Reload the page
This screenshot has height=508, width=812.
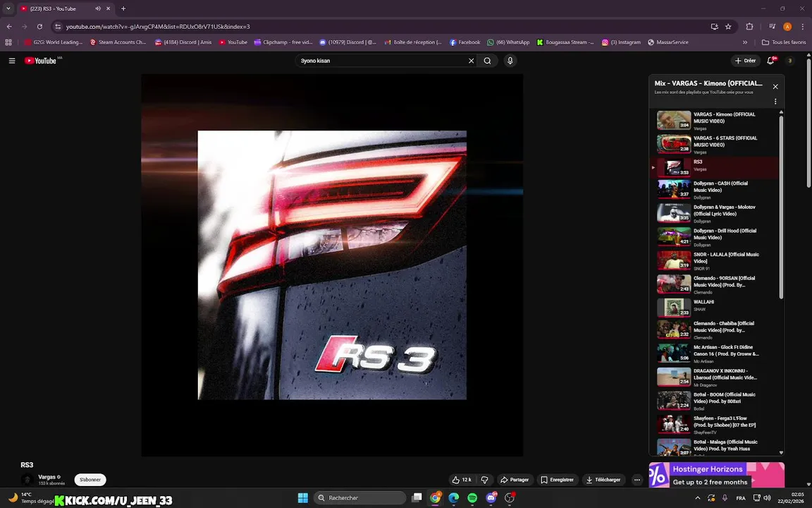tap(39, 26)
